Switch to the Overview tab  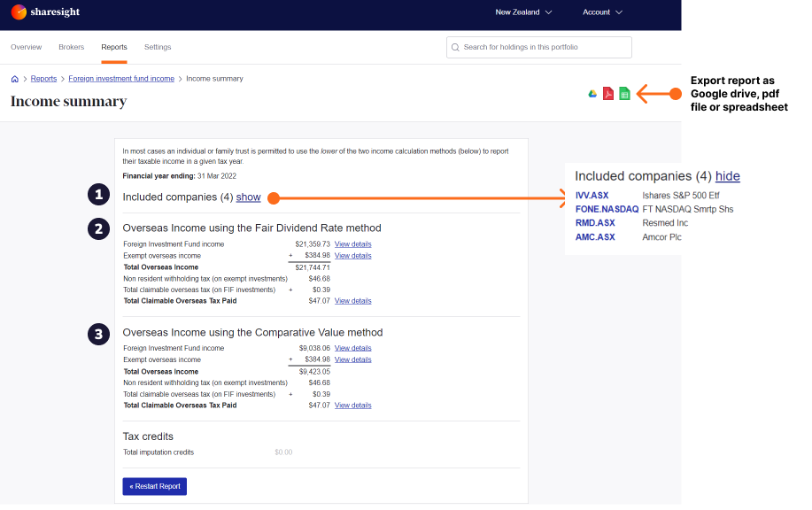(x=26, y=47)
